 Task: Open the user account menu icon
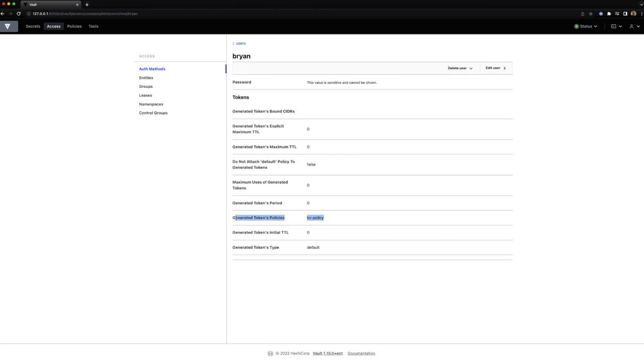pyautogui.click(x=631, y=26)
